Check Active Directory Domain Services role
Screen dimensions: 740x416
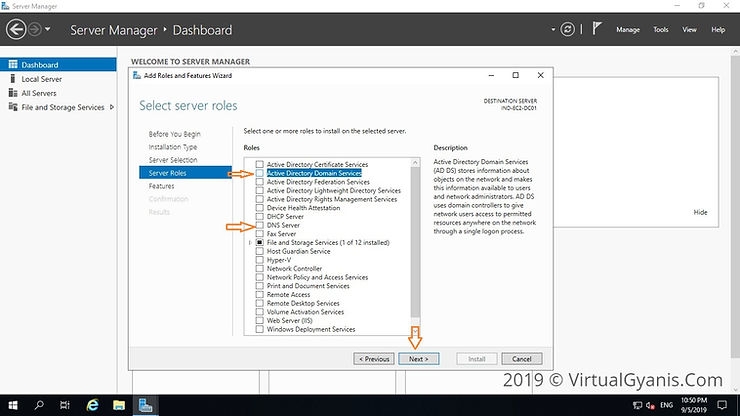260,173
